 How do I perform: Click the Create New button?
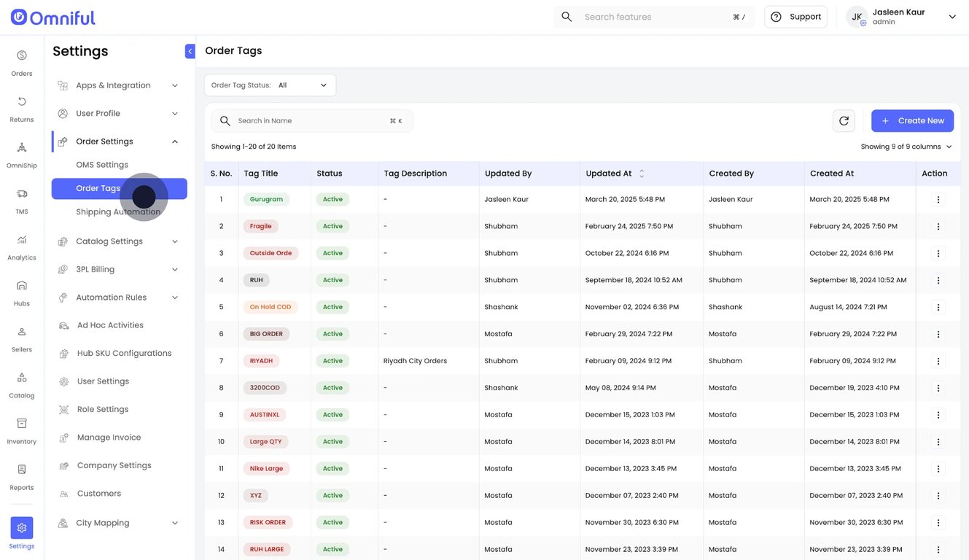[x=912, y=121]
